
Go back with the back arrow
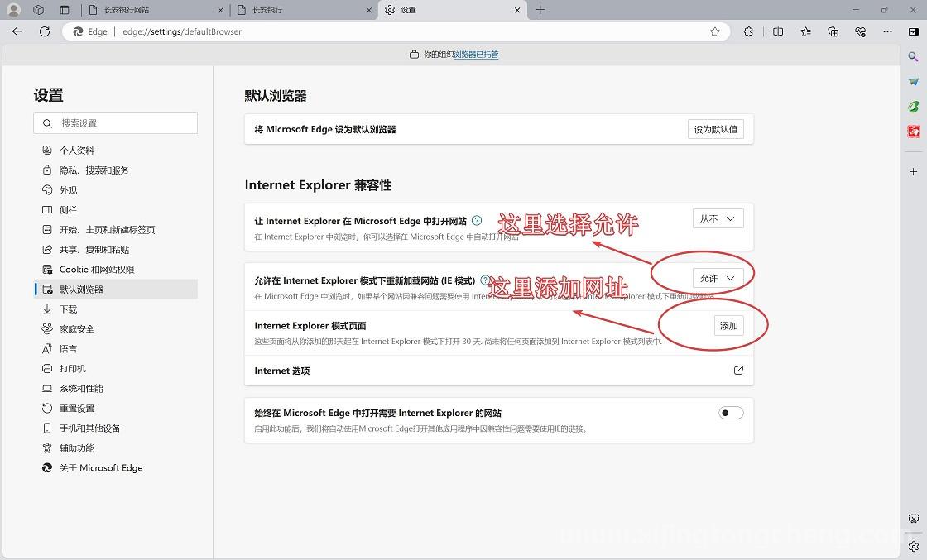click(x=17, y=31)
